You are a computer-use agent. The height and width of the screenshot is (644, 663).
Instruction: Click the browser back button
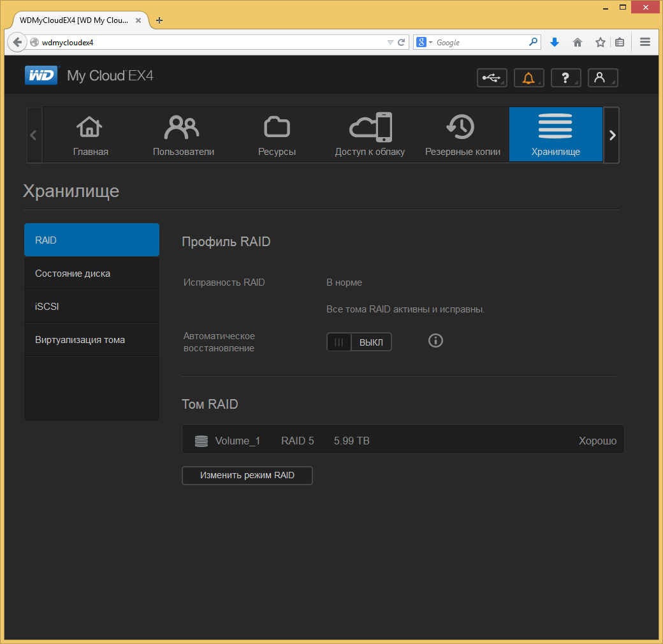tap(17, 42)
